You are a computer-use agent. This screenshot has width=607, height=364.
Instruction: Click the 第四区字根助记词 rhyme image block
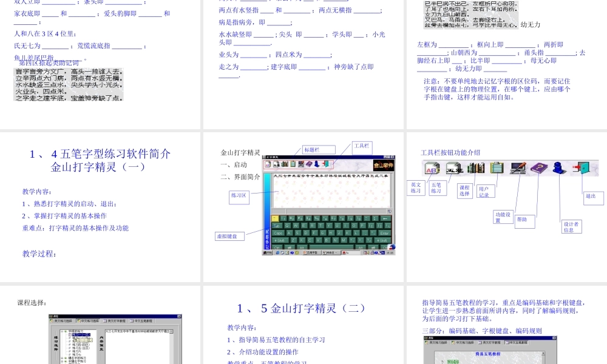(69, 85)
